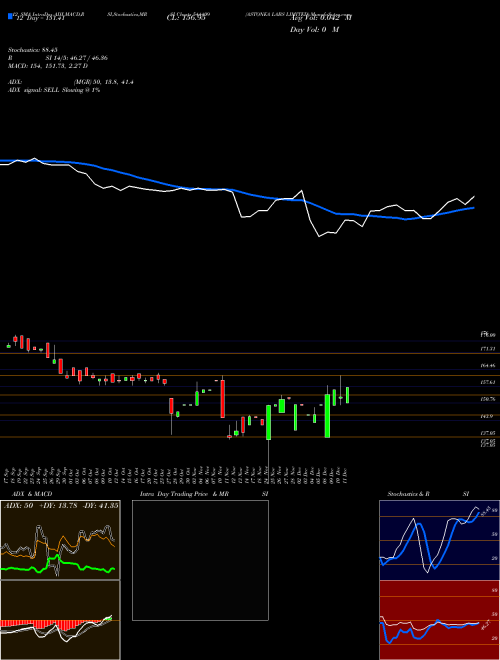Select the Stochastics 88.43 reading

coord(32,50)
